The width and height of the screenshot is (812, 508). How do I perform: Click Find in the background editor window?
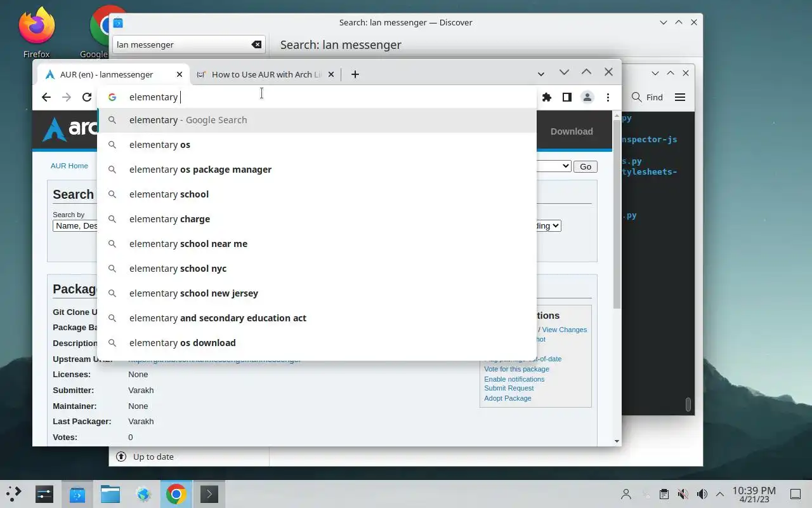tap(647, 97)
